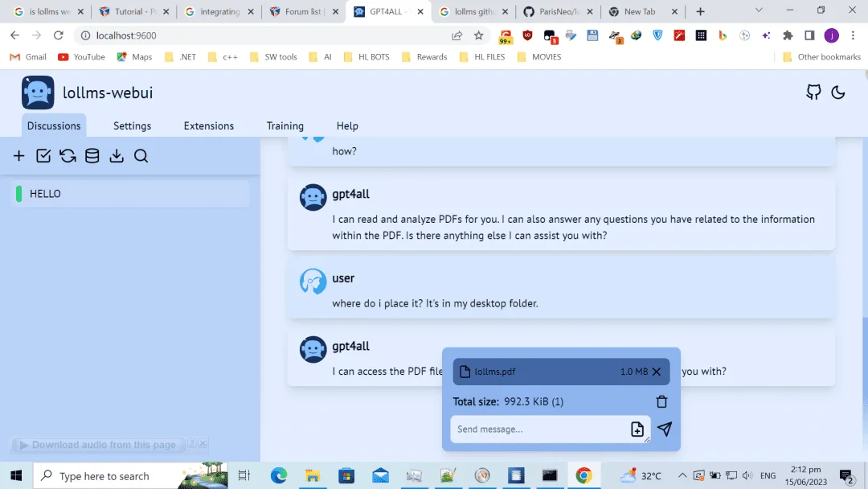Open the Chrome three-dot menu

[853, 35]
